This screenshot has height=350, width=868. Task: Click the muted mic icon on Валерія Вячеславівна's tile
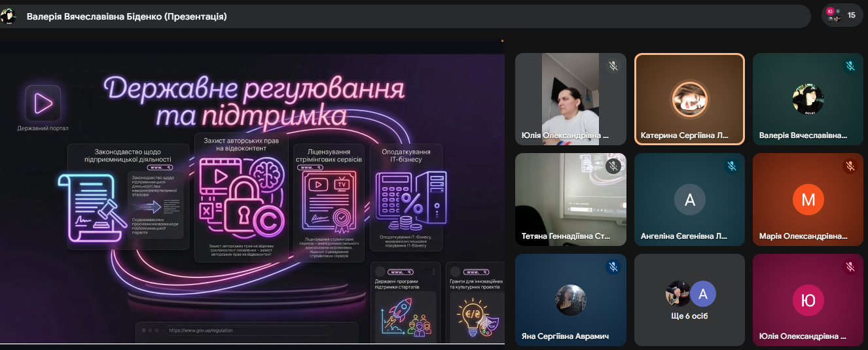click(850, 66)
